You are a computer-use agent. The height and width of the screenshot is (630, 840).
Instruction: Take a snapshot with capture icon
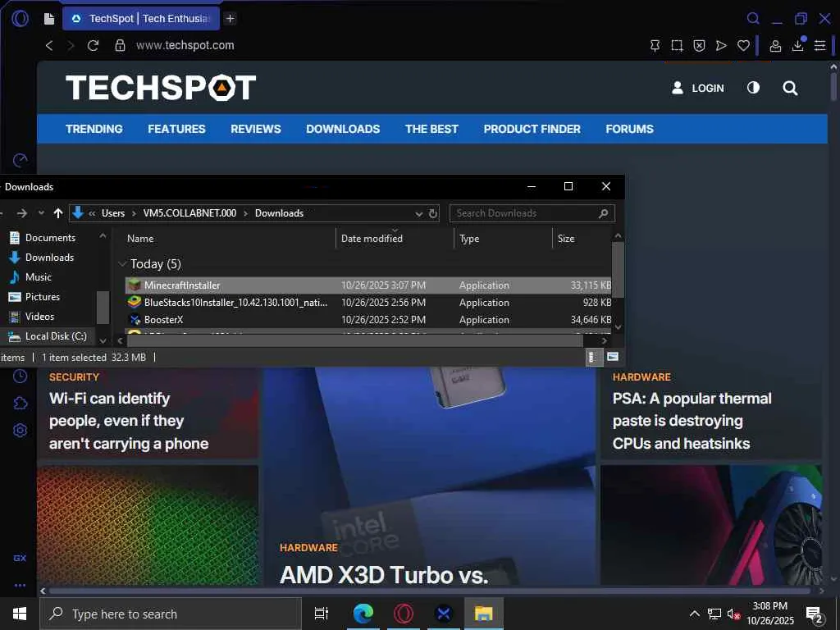point(677,46)
